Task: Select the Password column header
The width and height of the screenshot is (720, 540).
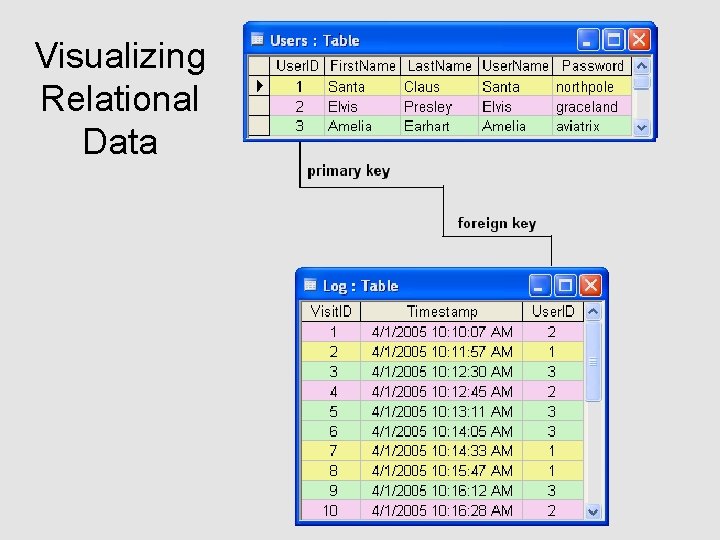Action: coord(592,66)
